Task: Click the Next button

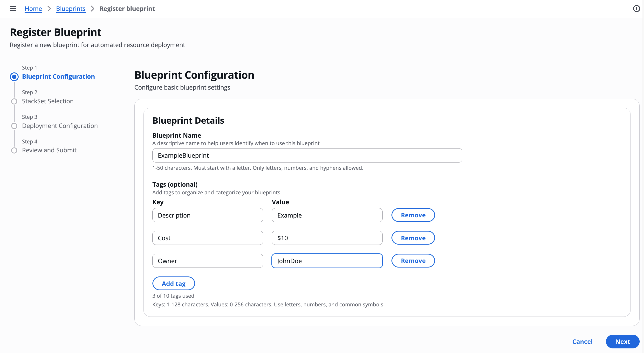Action: 622,341
